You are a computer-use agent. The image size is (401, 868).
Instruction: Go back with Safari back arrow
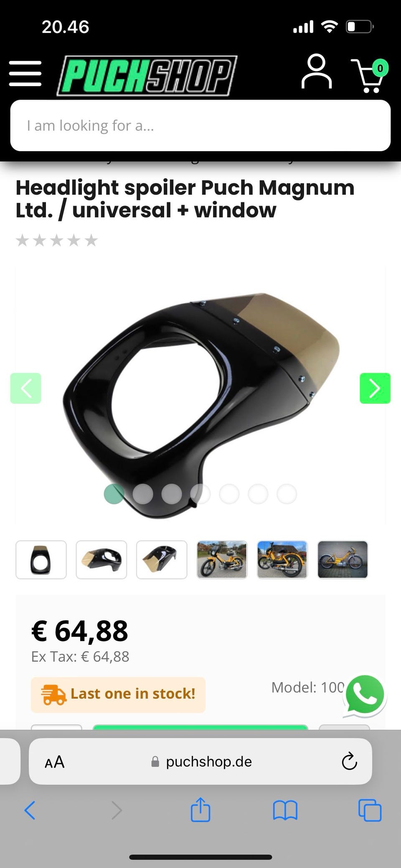coord(30,810)
